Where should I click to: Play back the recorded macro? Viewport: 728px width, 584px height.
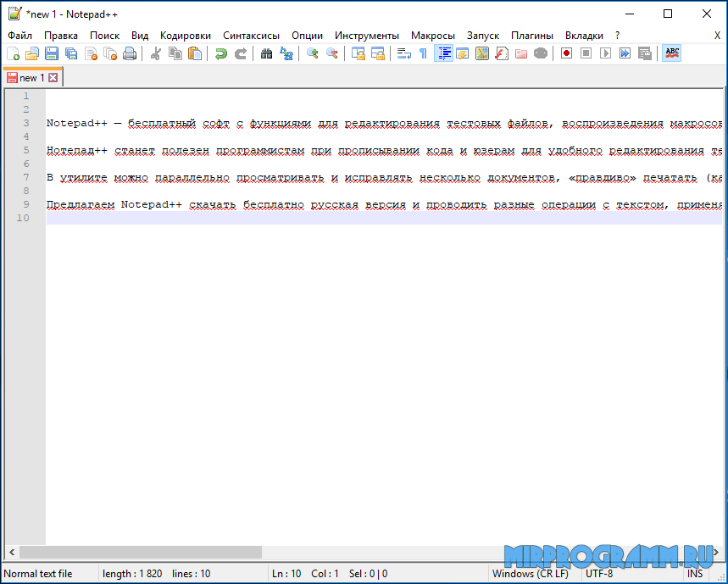[605, 54]
